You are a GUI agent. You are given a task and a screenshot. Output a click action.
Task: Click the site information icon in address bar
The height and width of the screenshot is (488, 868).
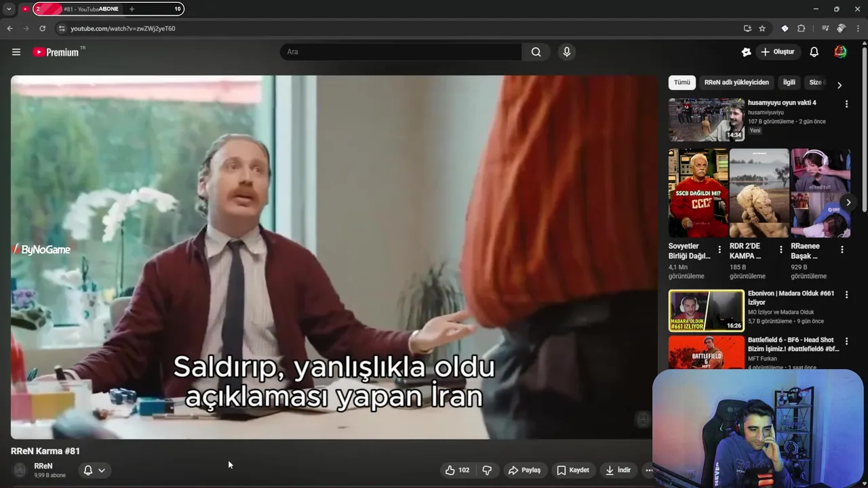[x=62, y=28]
